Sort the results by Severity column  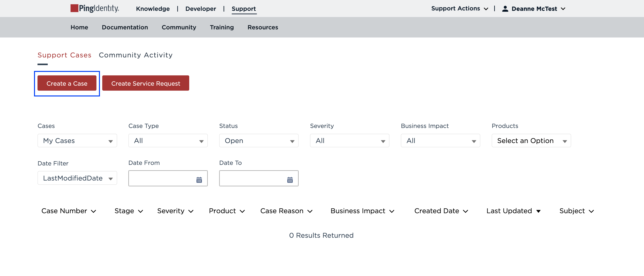175,211
